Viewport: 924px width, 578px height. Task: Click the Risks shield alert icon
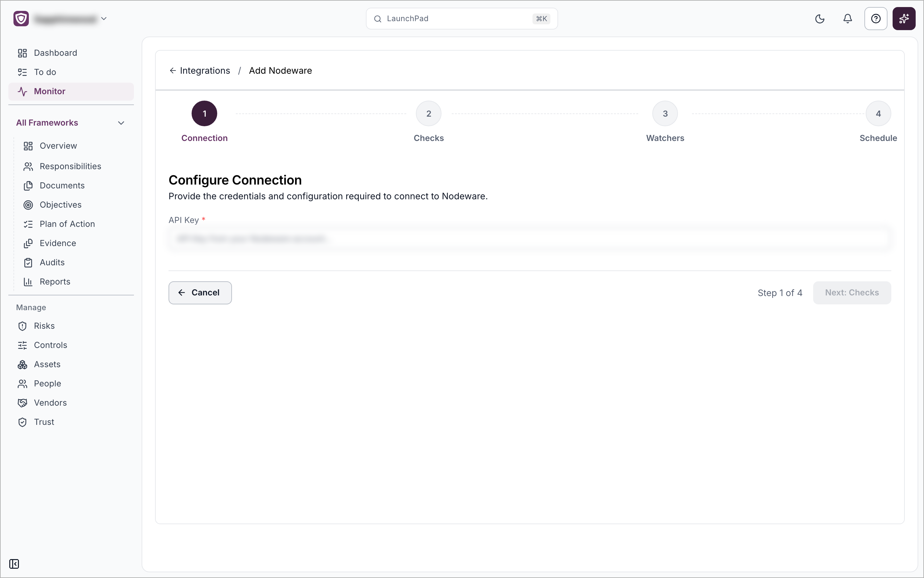point(22,326)
